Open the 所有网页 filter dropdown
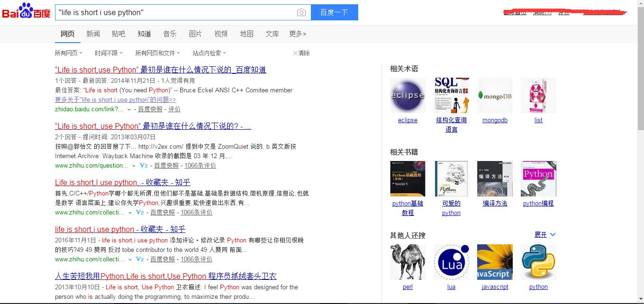 coord(69,53)
